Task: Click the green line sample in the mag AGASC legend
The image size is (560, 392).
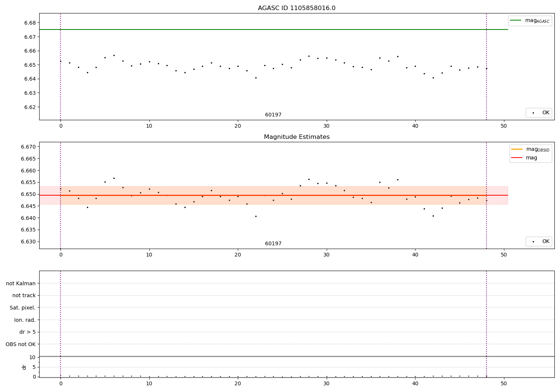Action: pyautogui.click(x=516, y=21)
